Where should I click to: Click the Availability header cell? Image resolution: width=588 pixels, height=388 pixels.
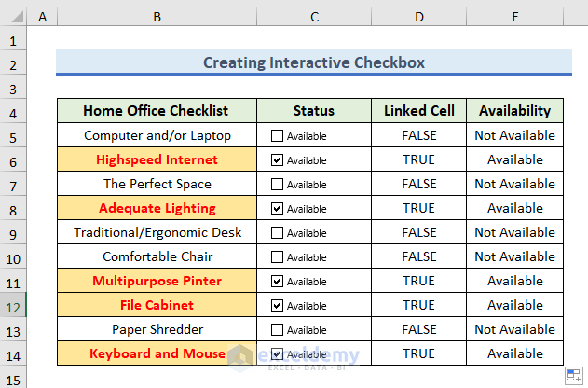(514, 111)
